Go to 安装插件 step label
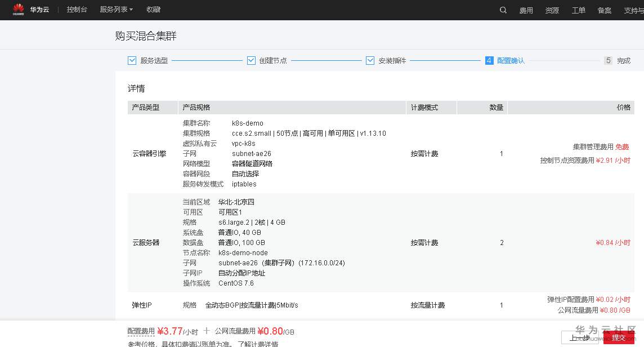The width and height of the screenshot is (644, 347). (392, 60)
